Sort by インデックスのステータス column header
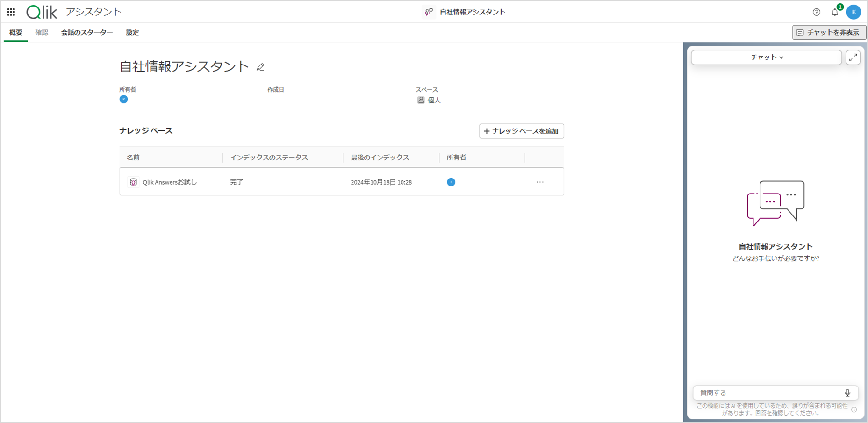Viewport: 868px width, 423px height. 269,158
